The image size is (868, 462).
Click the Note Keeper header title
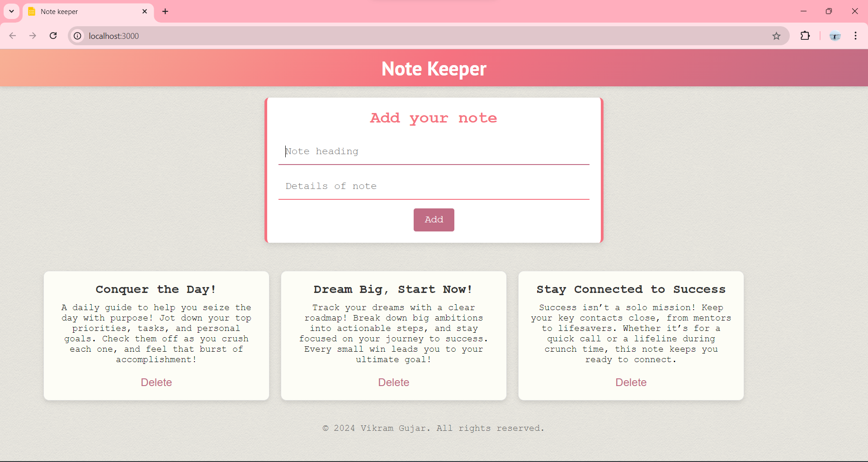click(x=434, y=69)
